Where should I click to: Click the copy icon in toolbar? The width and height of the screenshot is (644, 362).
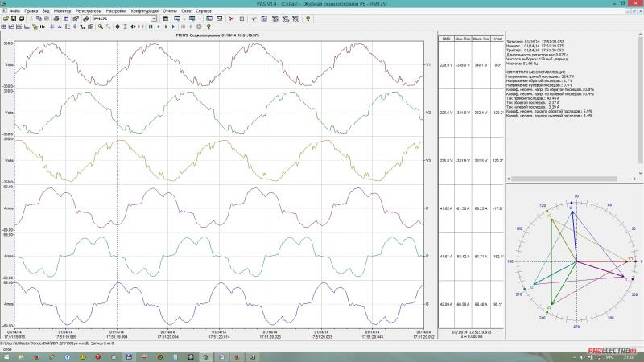(39, 19)
